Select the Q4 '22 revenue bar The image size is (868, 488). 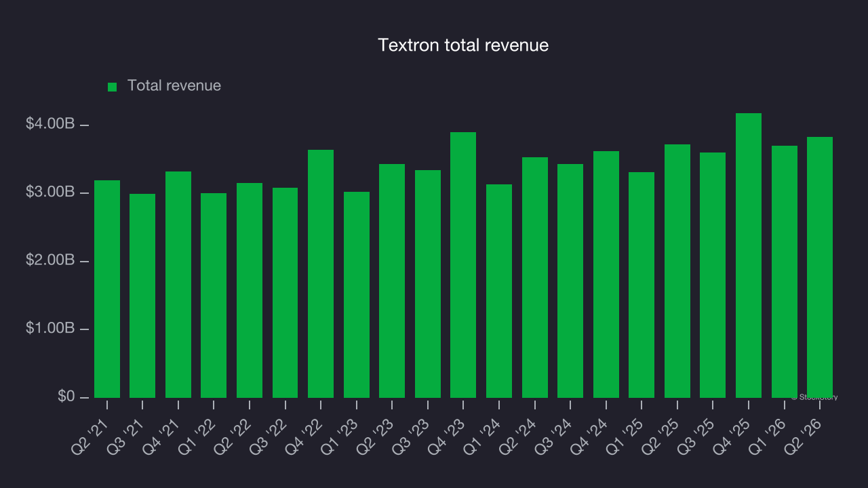tap(321, 274)
